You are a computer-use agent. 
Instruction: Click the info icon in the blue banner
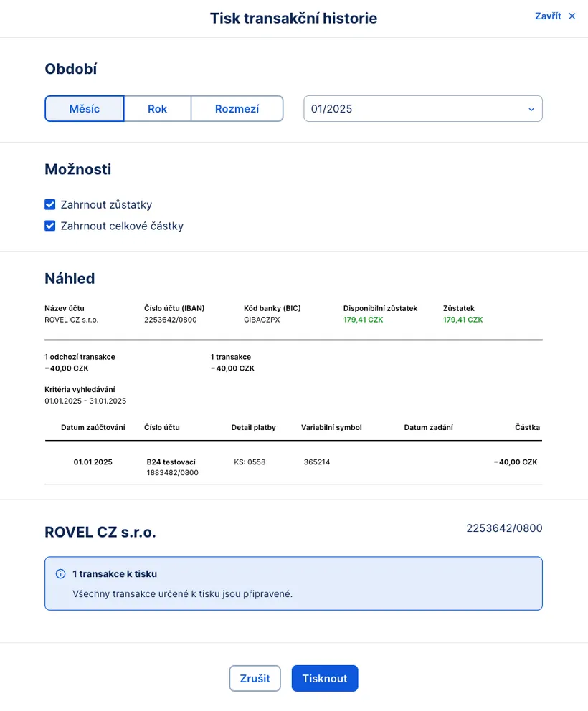pyautogui.click(x=60, y=573)
